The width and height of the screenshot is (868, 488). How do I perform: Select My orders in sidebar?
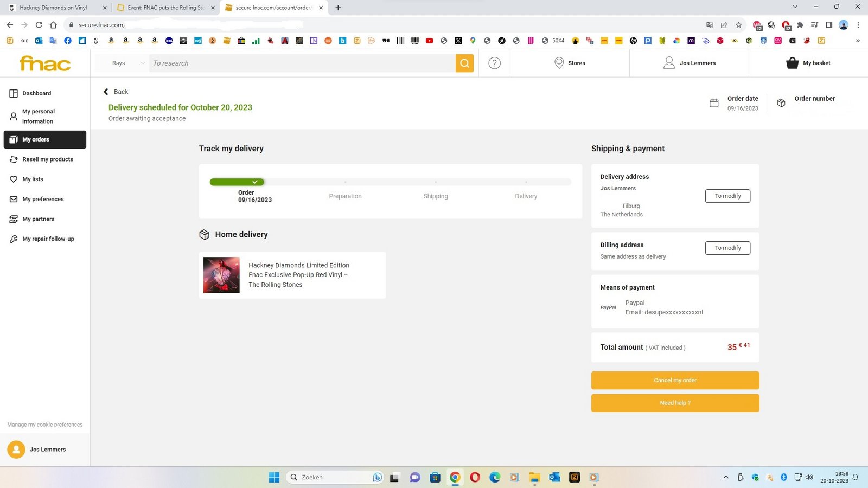pyautogui.click(x=45, y=139)
